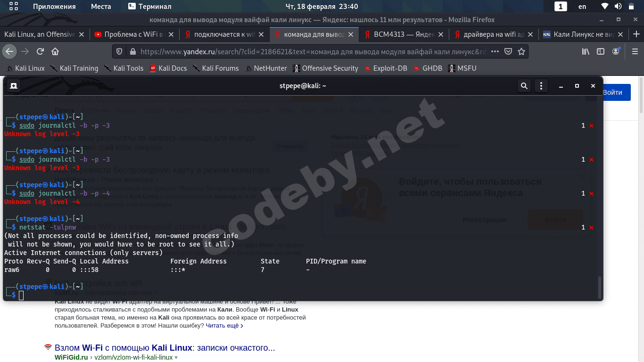Close the Кали Линукс не видит tab

point(620,34)
